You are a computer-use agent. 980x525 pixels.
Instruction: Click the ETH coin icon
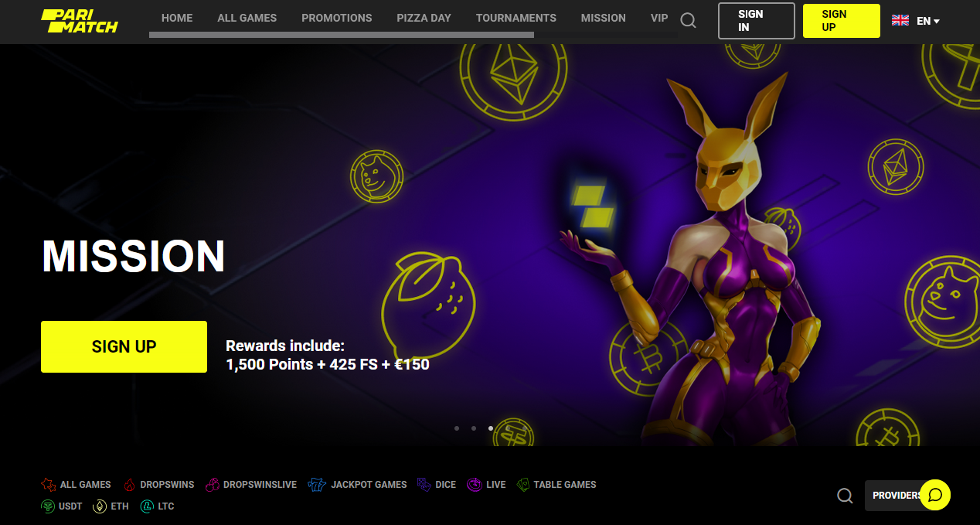[100, 506]
